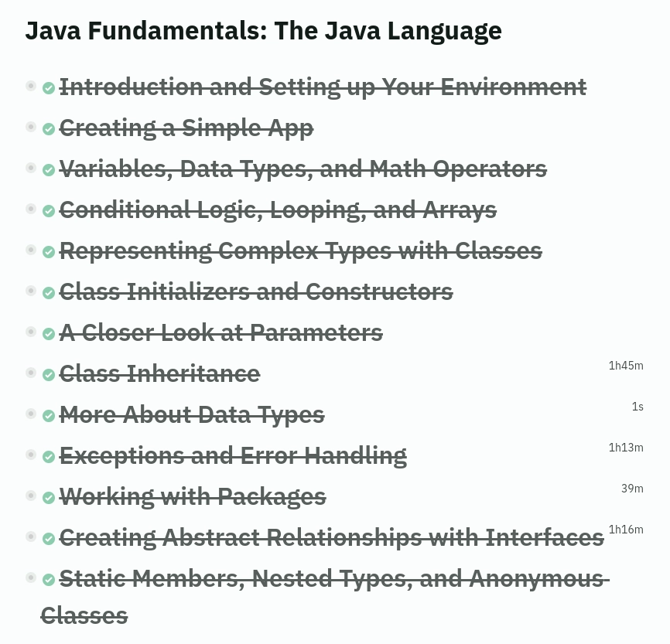Select the bullet for A Closer Look at Parameters
Image resolution: width=670 pixels, height=644 pixels.
pyautogui.click(x=31, y=332)
